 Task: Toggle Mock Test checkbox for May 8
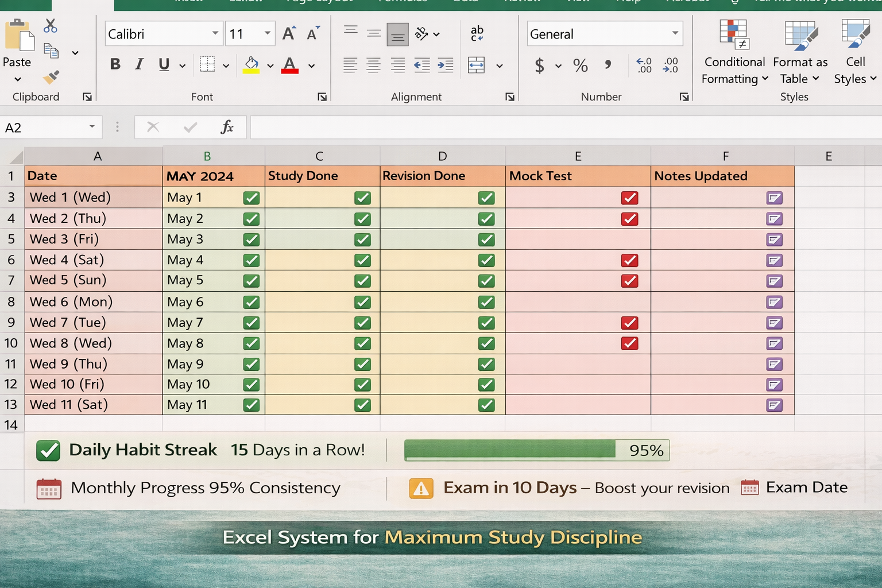(629, 343)
